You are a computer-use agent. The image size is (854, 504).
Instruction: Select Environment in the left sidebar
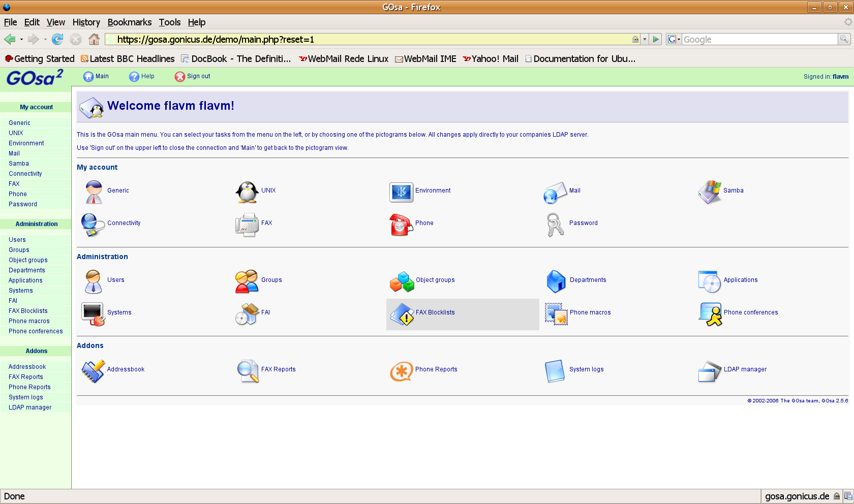(x=26, y=143)
